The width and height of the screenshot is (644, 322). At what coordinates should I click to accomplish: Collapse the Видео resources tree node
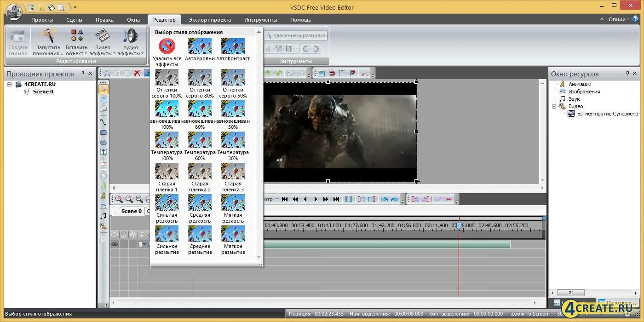pyautogui.click(x=554, y=106)
